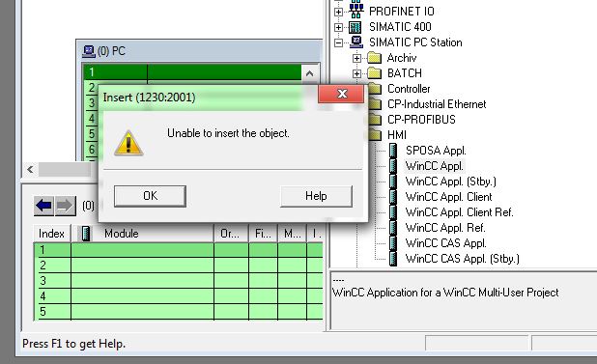Expand the BATCH folder
Screen dimensions: 597x364
pyautogui.click(x=356, y=73)
